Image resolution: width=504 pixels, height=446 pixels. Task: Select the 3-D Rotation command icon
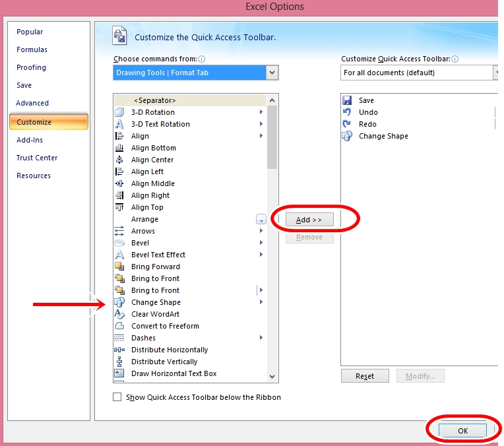[x=119, y=112]
